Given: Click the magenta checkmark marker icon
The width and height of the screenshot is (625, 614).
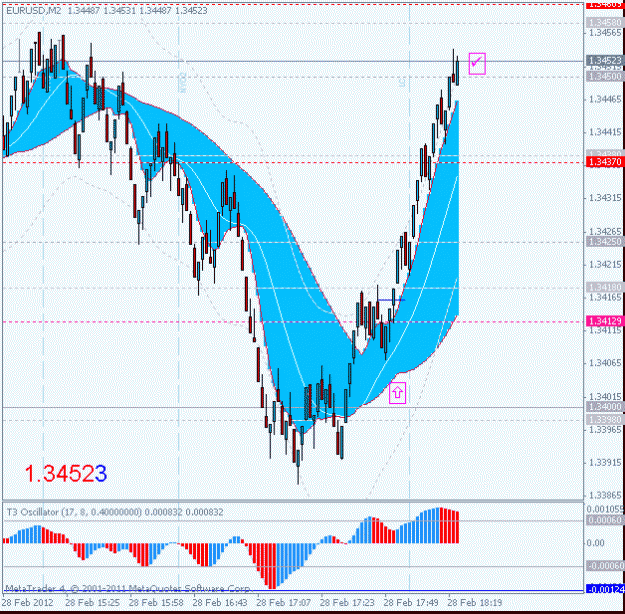Looking at the screenshot, I should [x=477, y=63].
